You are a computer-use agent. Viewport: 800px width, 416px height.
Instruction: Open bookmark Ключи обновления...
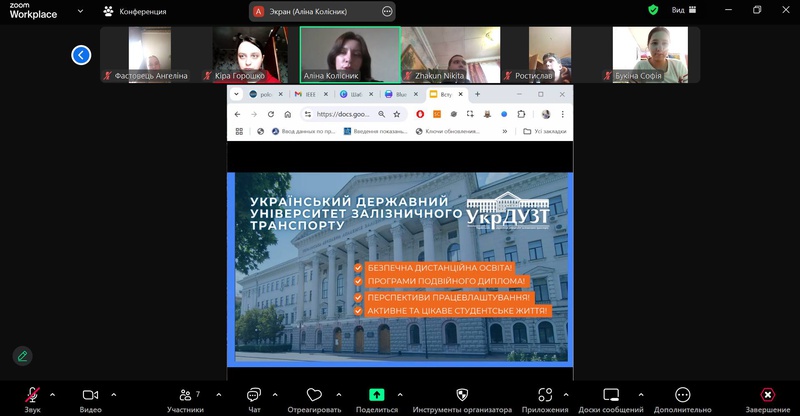[447, 131]
